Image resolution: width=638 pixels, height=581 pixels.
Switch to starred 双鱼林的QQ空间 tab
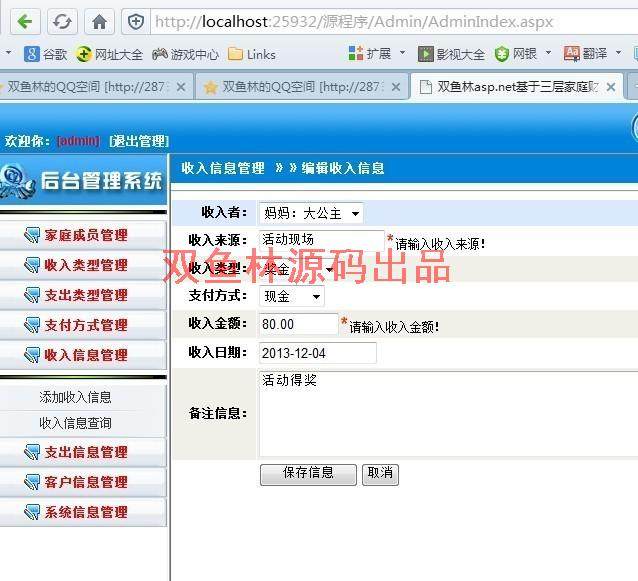[x=302, y=87]
